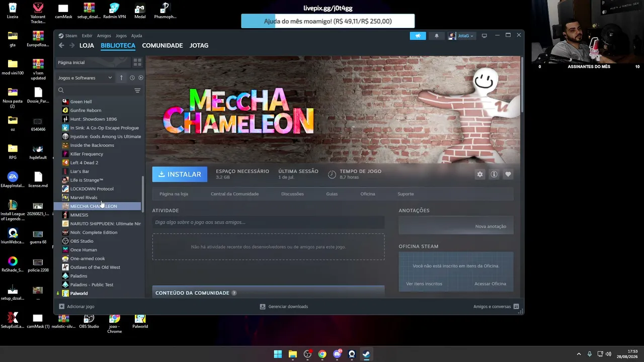Open File Explorer from the taskbar
The image size is (644, 362).
pyautogui.click(x=293, y=354)
